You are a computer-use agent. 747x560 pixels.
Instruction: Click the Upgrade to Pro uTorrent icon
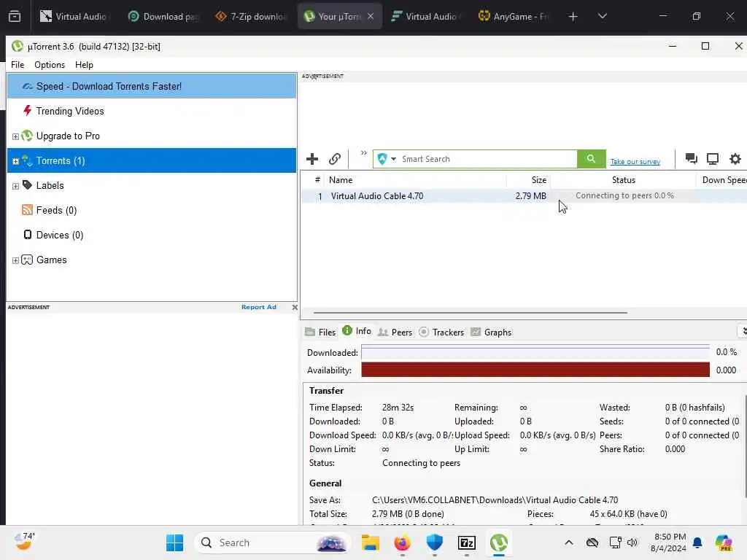click(27, 136)
